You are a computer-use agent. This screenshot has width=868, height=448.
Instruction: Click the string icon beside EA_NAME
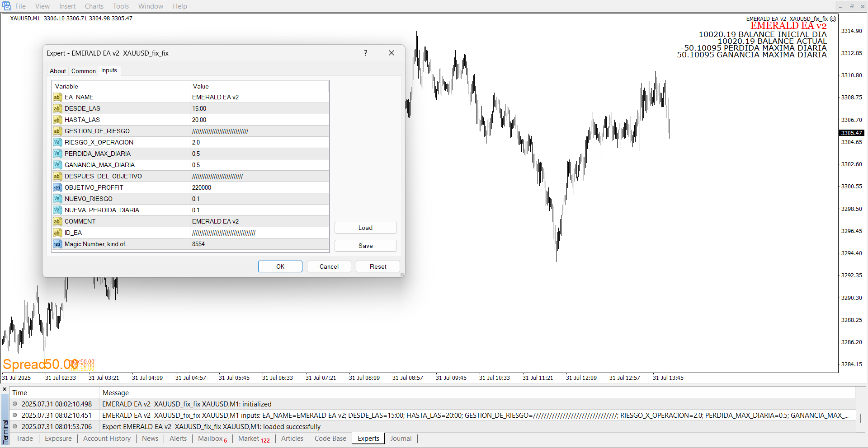click(x=57, y=97)
